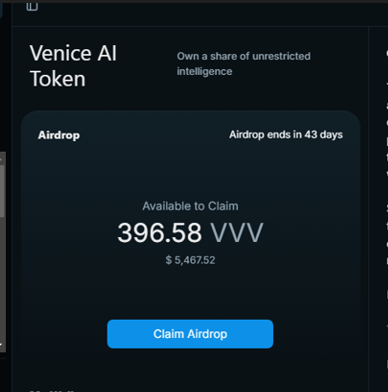Click the word intelligence in the subtitle
Screen dimensions: 388x392
204,71
